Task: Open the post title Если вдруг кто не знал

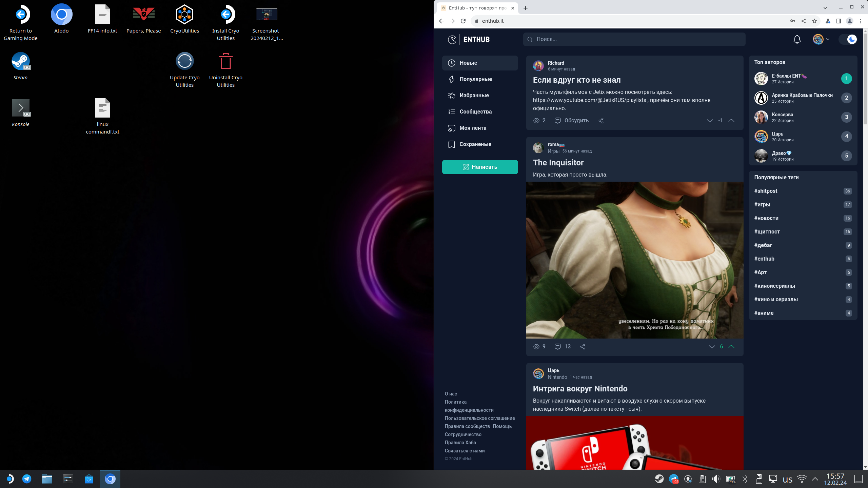Action: click(577, 80)
